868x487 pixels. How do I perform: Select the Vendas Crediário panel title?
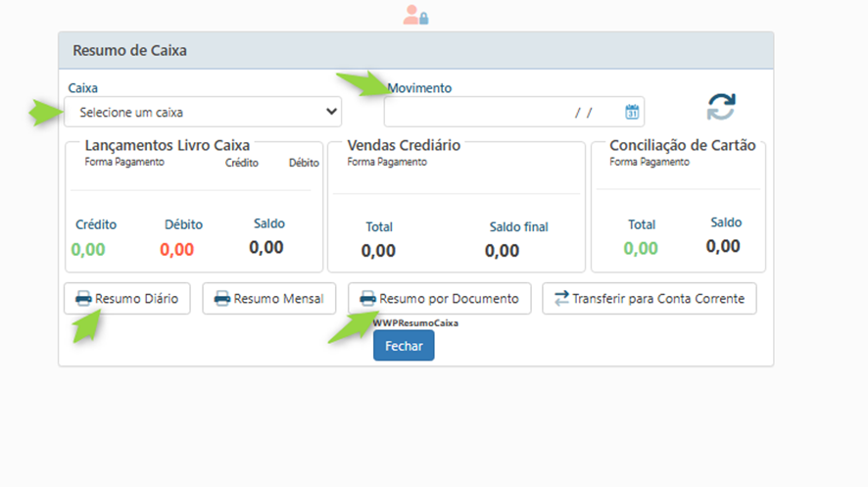(x=404, y=145)
